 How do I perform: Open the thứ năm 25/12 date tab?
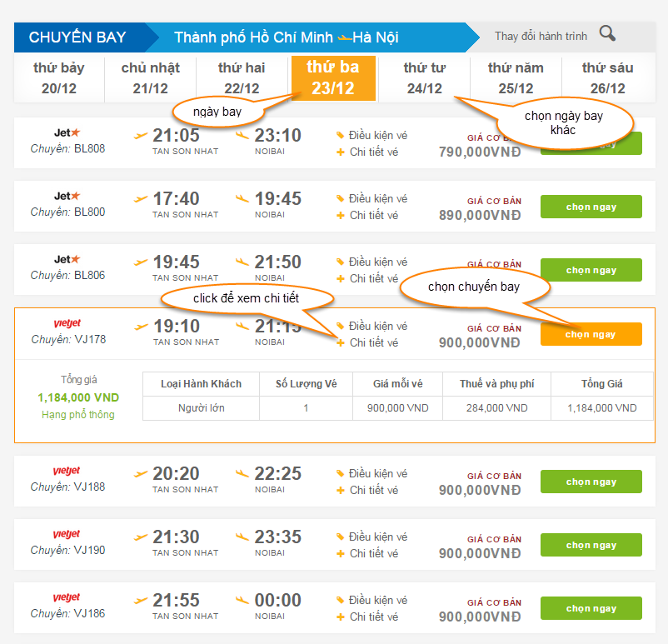[516, 78]
